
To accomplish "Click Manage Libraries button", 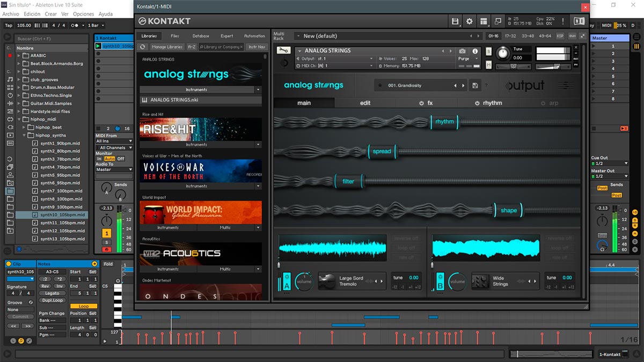I will [x=167, y=47].
